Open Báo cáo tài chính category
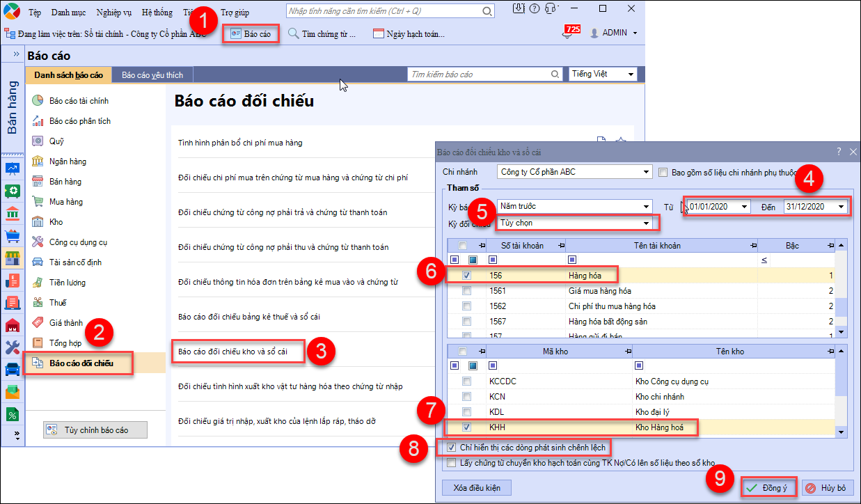861x504 pixels. (79, 101)
